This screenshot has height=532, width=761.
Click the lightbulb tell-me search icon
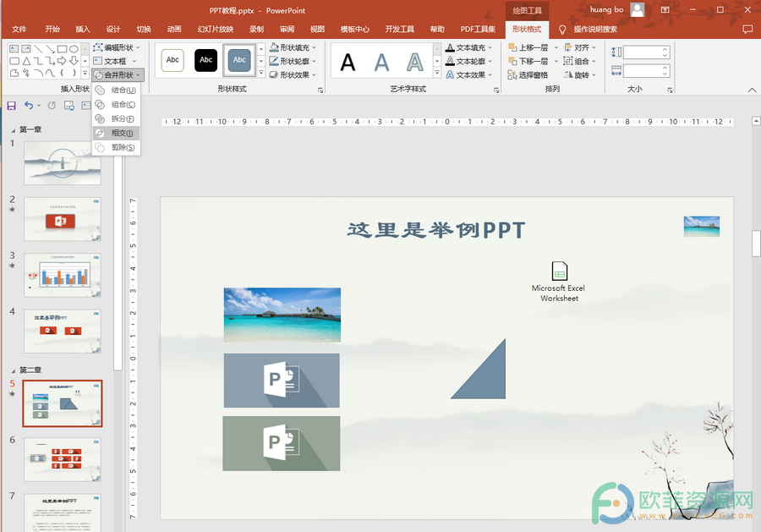[x=562, y=30]
